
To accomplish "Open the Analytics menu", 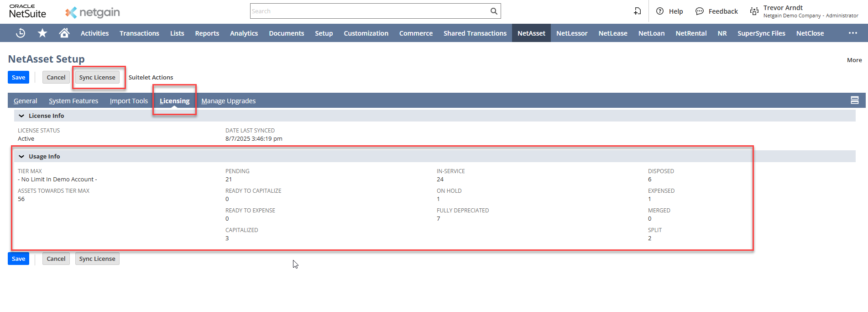I will coord(244,33).
